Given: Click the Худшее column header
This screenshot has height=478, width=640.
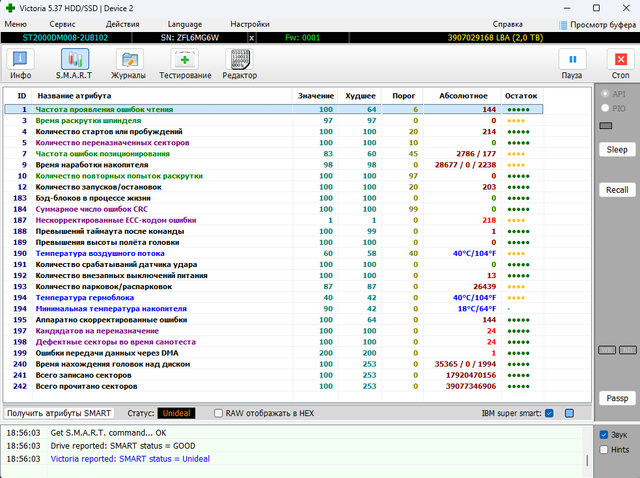Looking at the screenshot, I should (x=360, y=96).
